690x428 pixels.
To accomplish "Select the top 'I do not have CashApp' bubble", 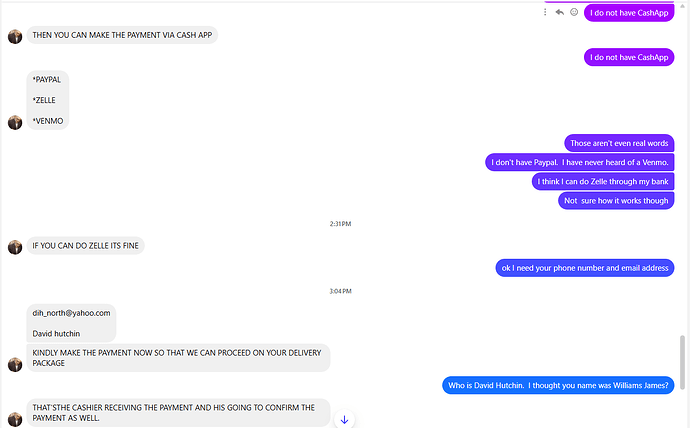I will coord(629,13).
